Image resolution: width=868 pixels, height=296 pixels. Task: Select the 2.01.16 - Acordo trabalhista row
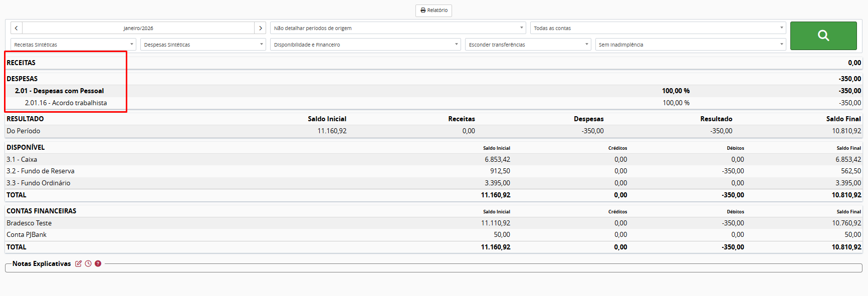pyautogui.click(x=66, y=103)
